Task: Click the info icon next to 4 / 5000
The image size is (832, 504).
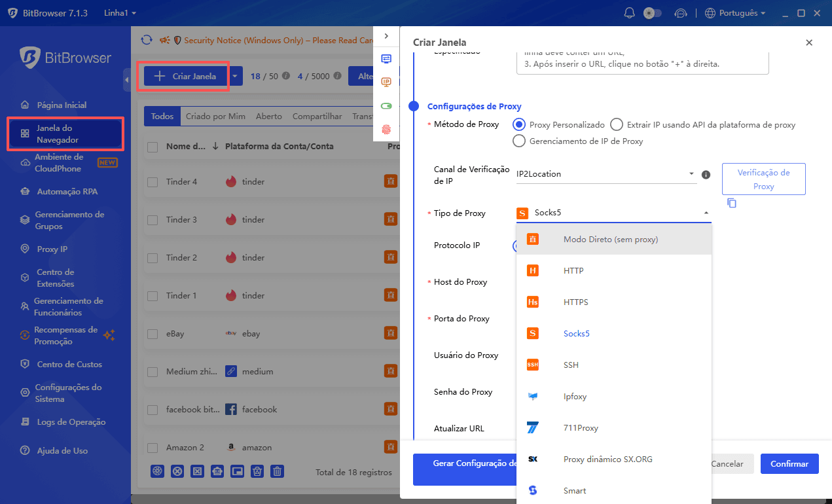Action: pos(337,76)
